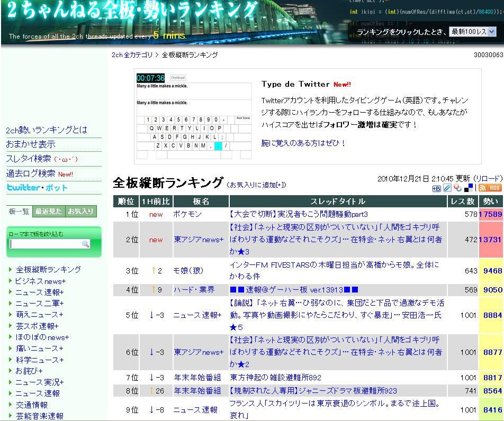
Task: Click the green arrow beside 全板縦断ランキング
Action: tap(10, 269)
